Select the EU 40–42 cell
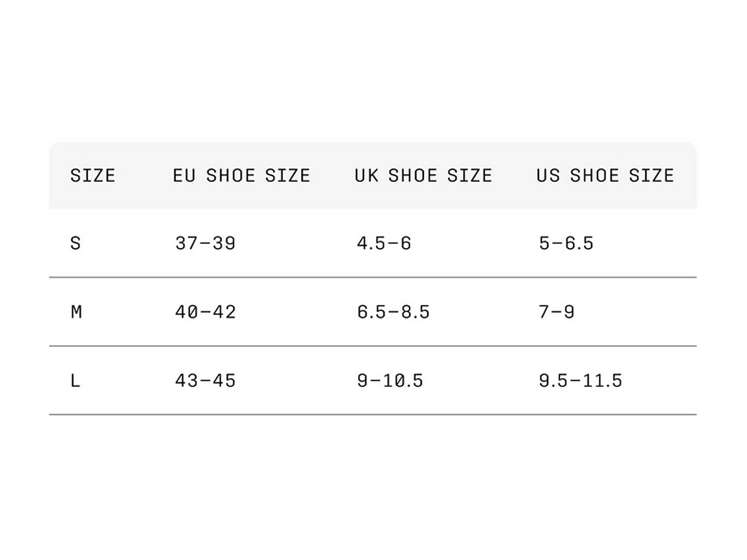The height and width of the screenshot is (560, 747). click(x=205, y=312)
